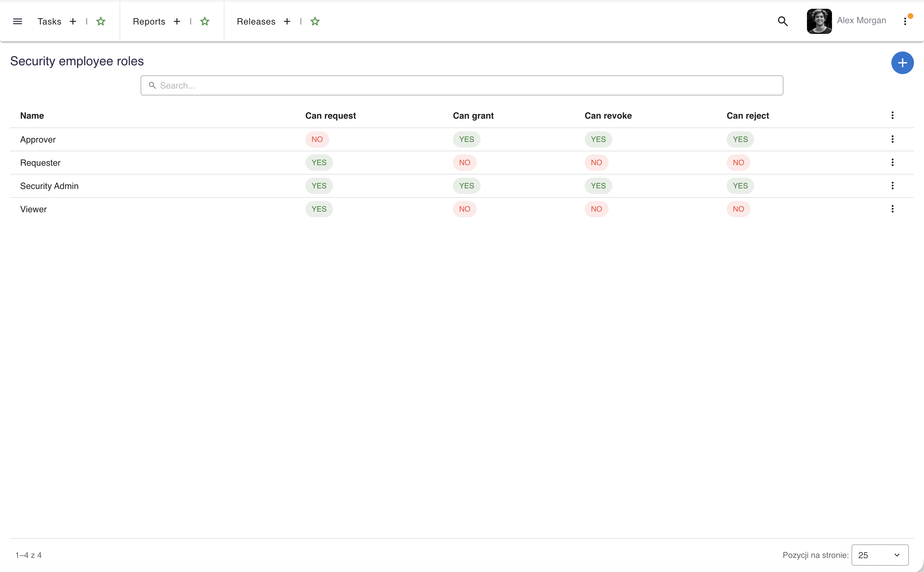Open row actions for Security Admin

892,186
